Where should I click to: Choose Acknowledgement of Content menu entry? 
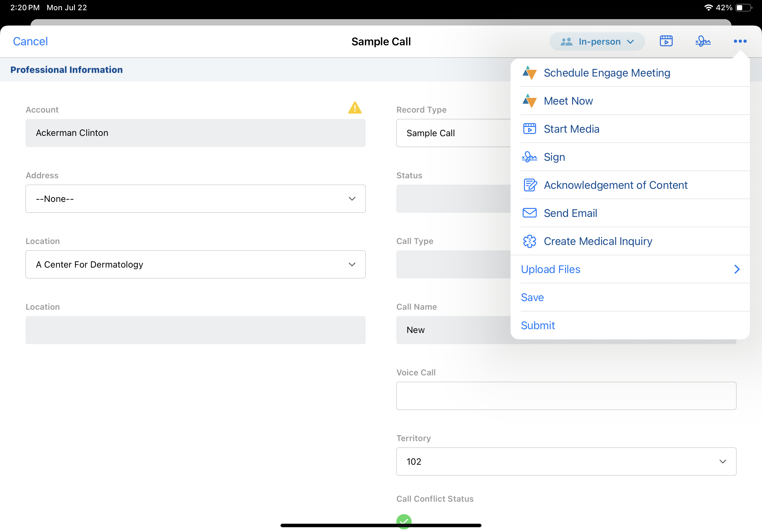click(x=615, y=185)
